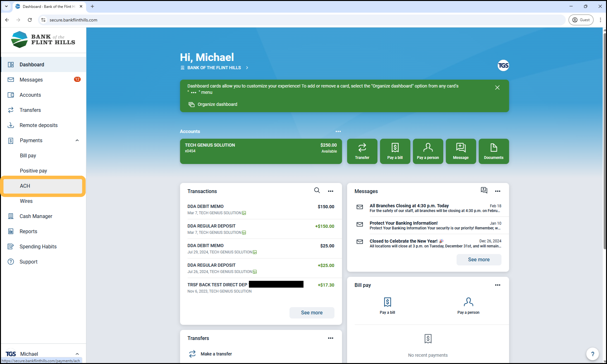Open the Message quick action tile
The width and height of the screenshot is (607, 364).
(461, 151)
